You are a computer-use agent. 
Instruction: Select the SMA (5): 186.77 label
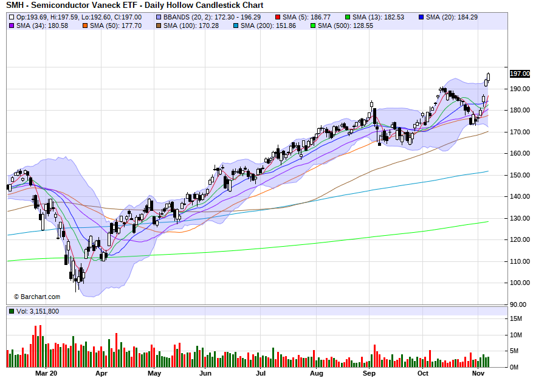coord(306,17)
